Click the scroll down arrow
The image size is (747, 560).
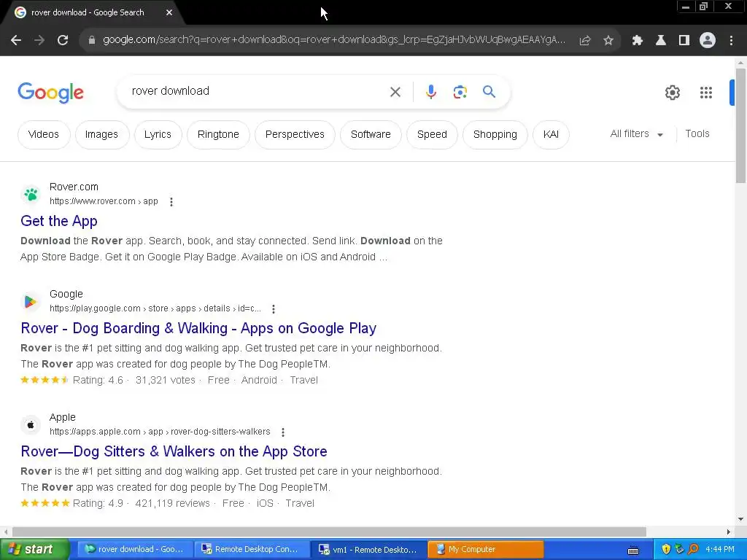(740, 519)
